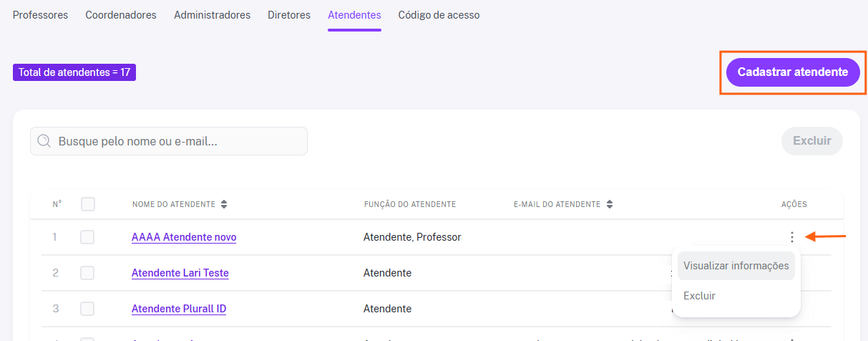Sort by Nome do Atendente arrows

click(x=224, y=204)
